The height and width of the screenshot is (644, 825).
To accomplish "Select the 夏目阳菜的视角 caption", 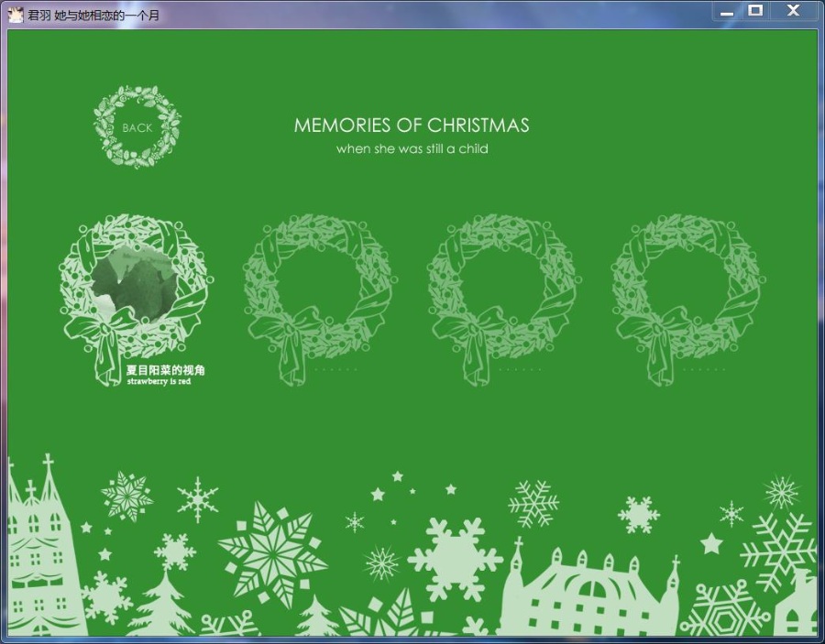I will [165, 370].
